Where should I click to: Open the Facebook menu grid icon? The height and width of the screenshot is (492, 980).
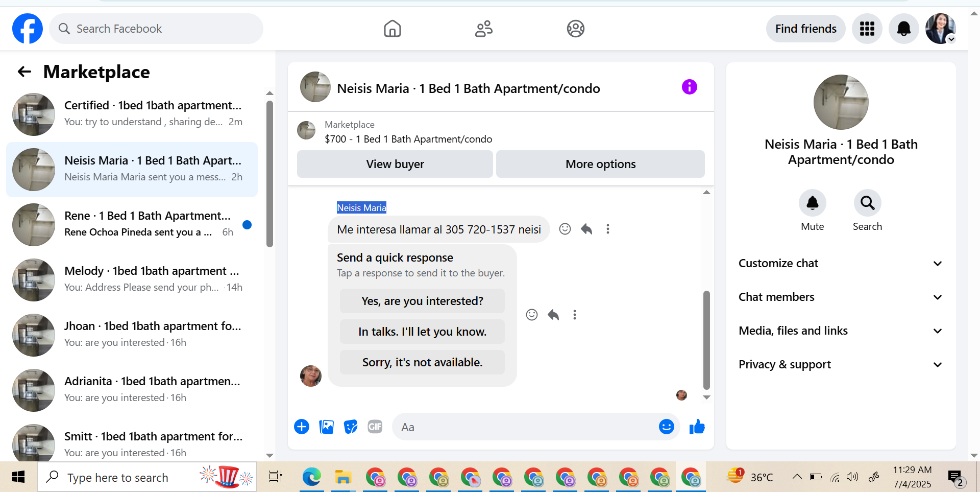point(867,29)
